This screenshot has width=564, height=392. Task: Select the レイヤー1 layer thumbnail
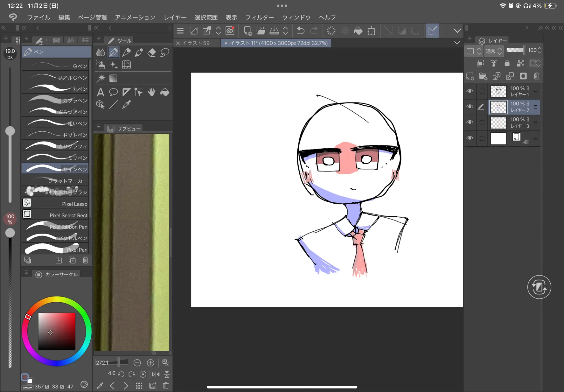point(498,92)
